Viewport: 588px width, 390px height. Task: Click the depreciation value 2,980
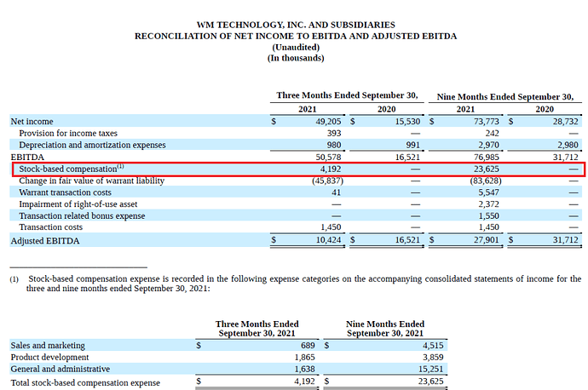coord(568,145)
